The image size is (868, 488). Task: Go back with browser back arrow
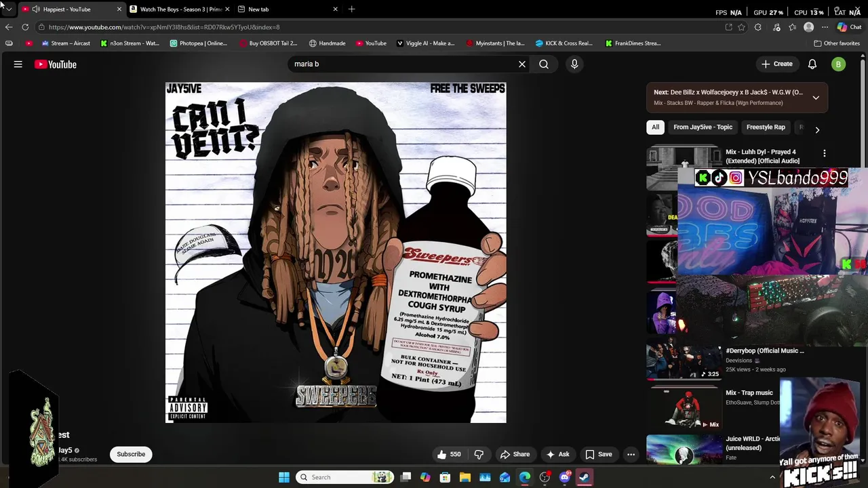click(8, 27)
